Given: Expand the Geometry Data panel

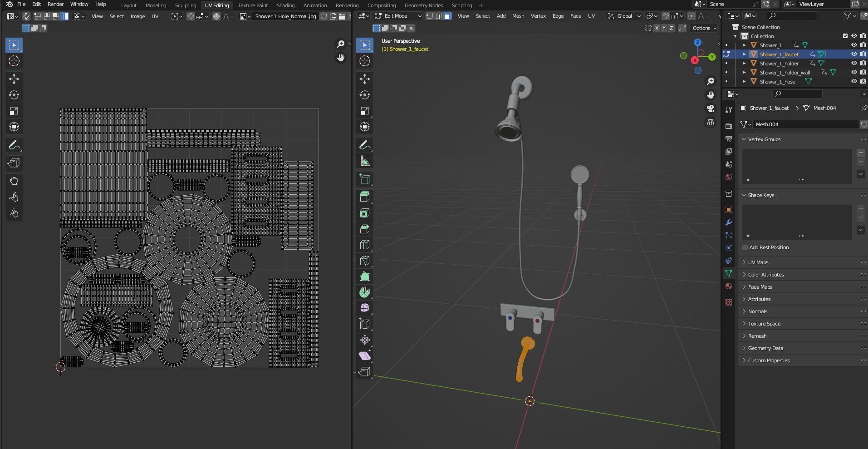Looking at the screenshot, I should click(803, 348).
